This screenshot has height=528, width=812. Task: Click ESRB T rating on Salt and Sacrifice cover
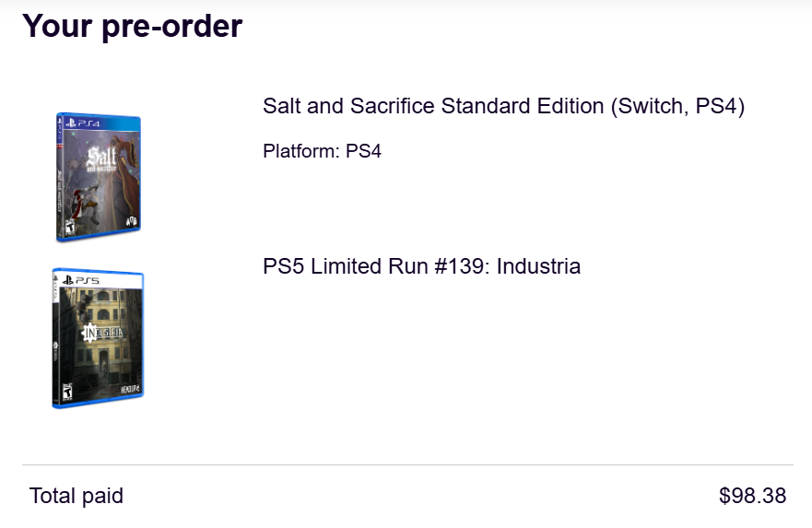[70, 227]
